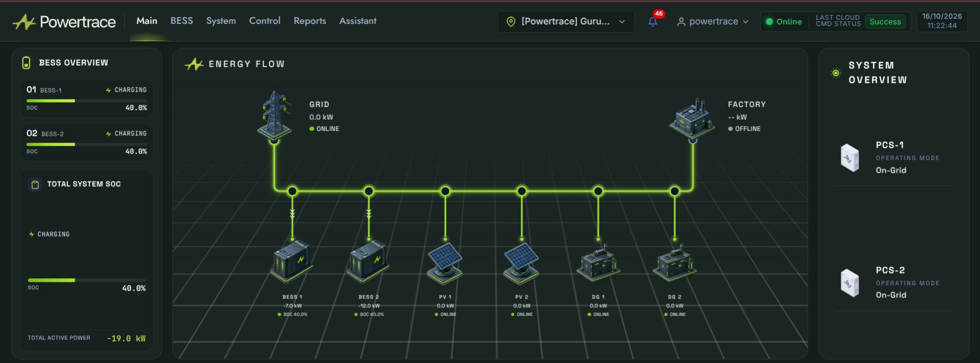Click the BESS 2 -12.0 kW reading
This screenshot has height=363, width=980.
369,306
